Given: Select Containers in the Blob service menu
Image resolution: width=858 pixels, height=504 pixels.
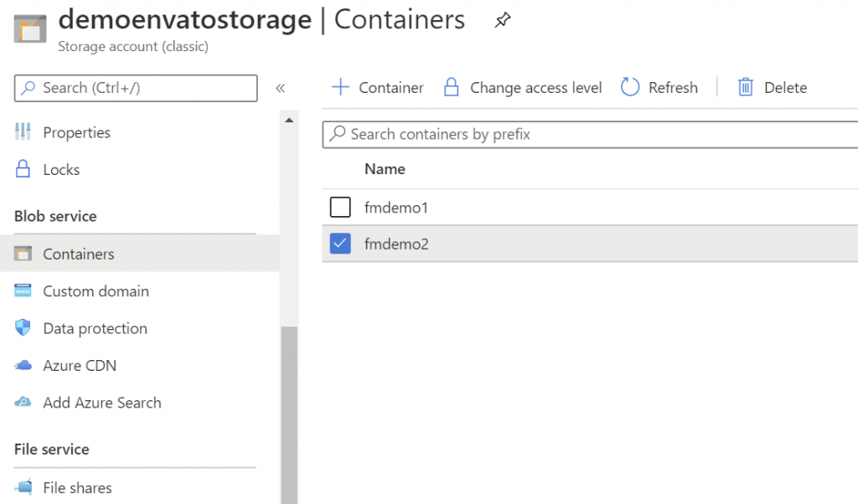Looking at the screenshot, I should point(78,254).
